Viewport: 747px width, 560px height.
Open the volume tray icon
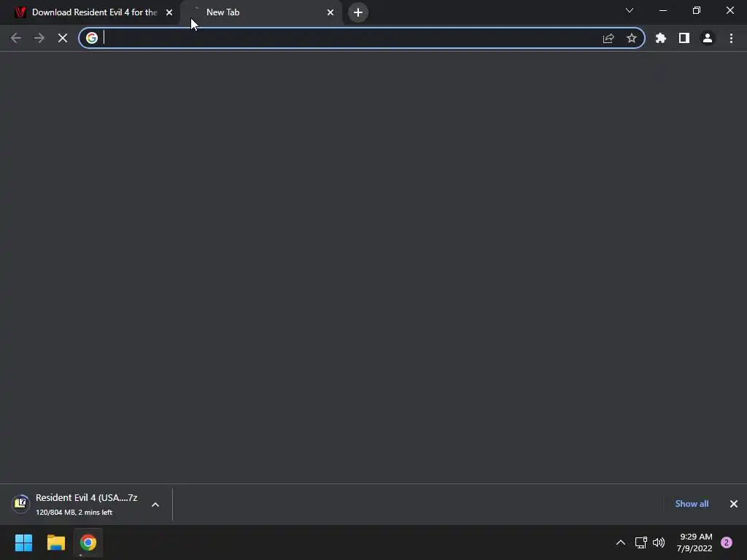tap(659, 542)
